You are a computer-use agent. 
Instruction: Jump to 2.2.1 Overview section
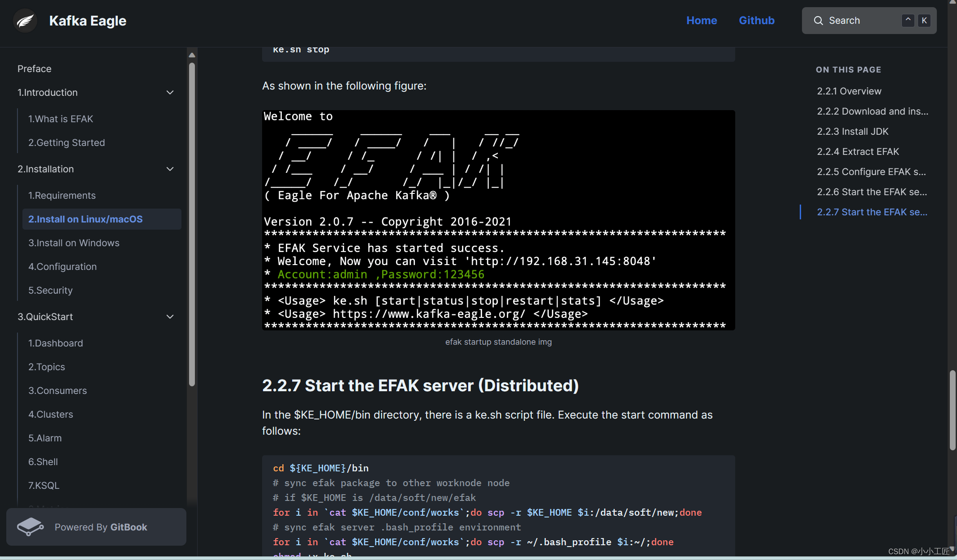click(849, 91)
